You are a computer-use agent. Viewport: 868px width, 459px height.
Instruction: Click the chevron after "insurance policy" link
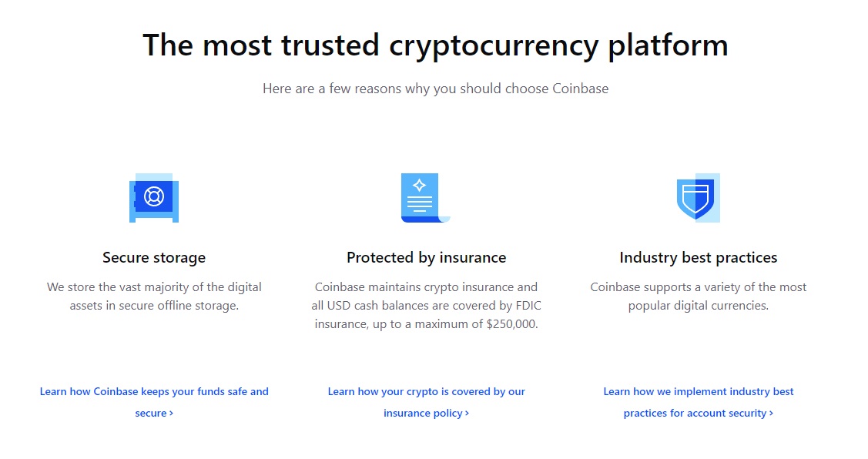point(468,413)
